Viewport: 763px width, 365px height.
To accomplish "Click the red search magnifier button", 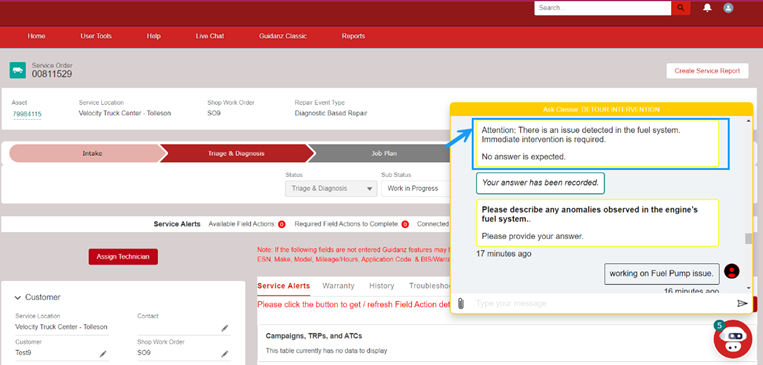I will (680, 8).
